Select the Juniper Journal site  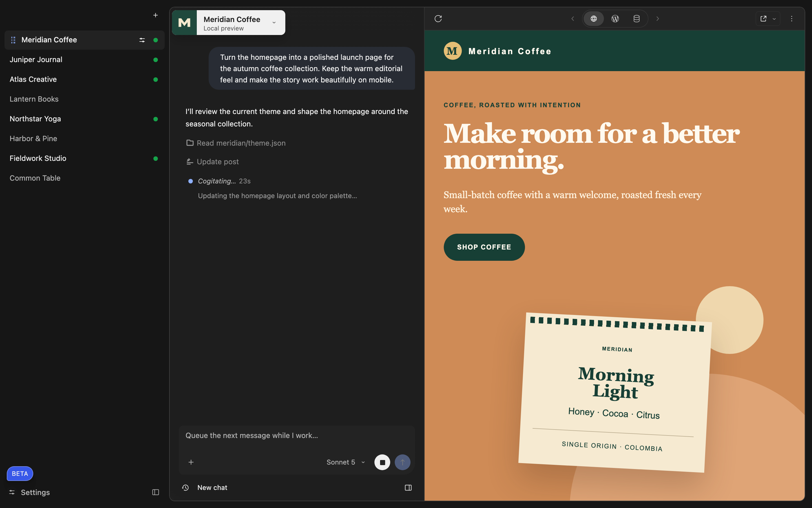coord(84,60)
